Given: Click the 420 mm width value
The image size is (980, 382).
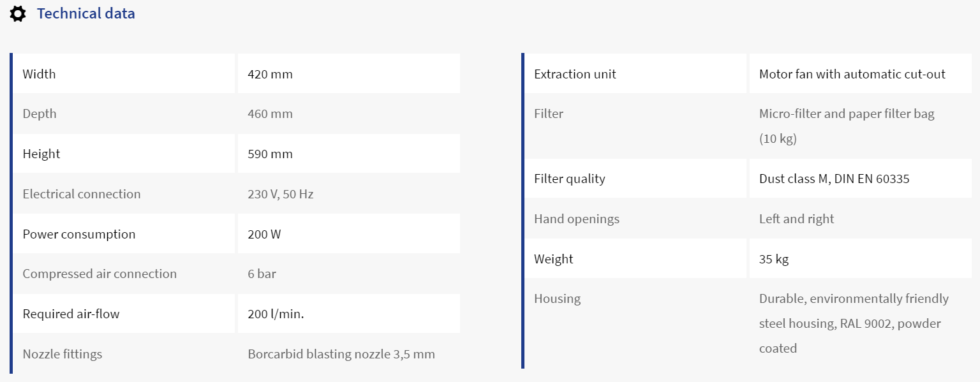Looking at the screenshot, I should (270, 74).
